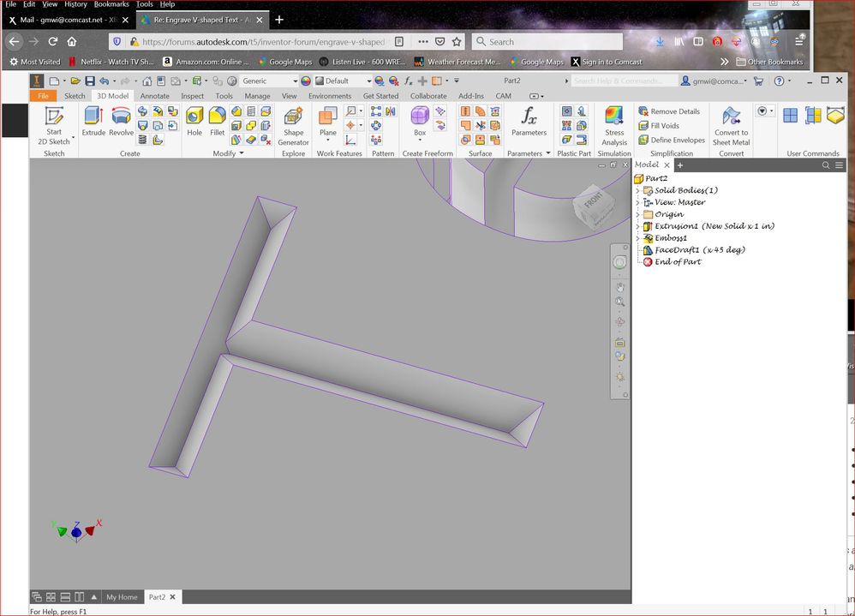Open the shopping cart icon

pos(758,81)
